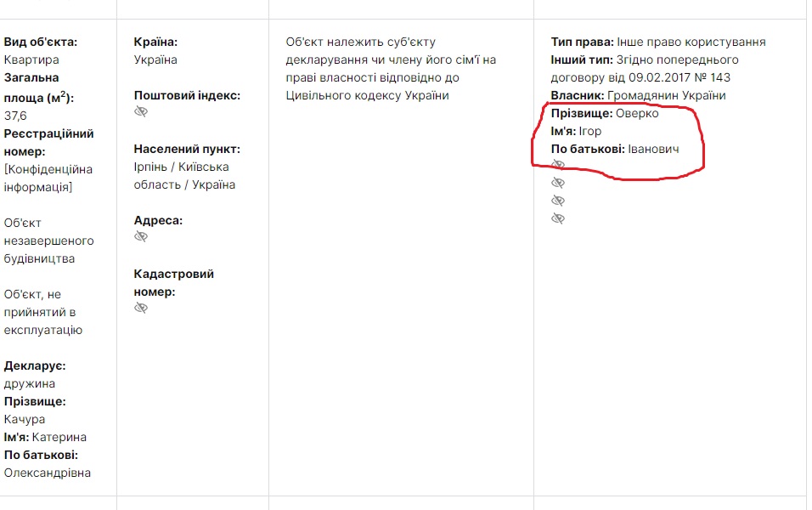The width and height of the screenshot is (812, 510).
Task: Click the declarant surname Качура
Action: point(25,419)
